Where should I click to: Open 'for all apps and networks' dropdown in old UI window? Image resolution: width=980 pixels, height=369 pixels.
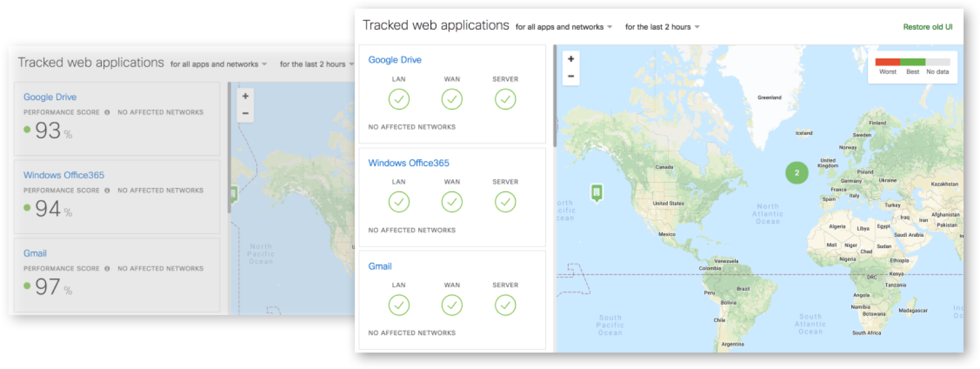pyautogui.click(x=219, y=64)
